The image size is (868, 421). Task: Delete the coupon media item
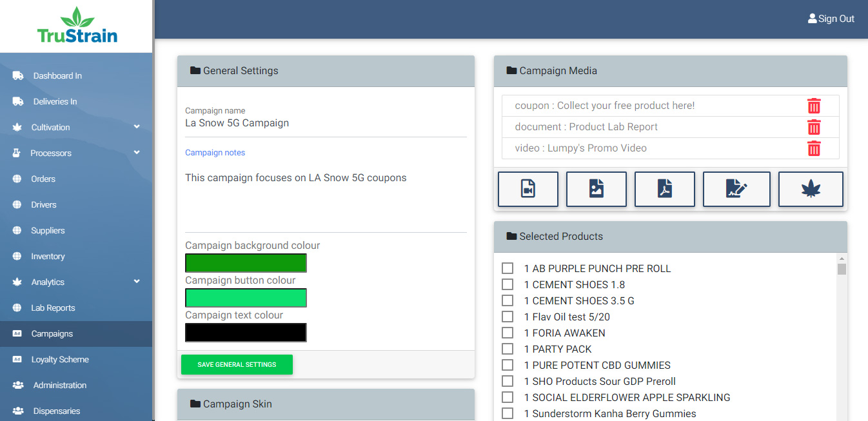pos(814,106)
